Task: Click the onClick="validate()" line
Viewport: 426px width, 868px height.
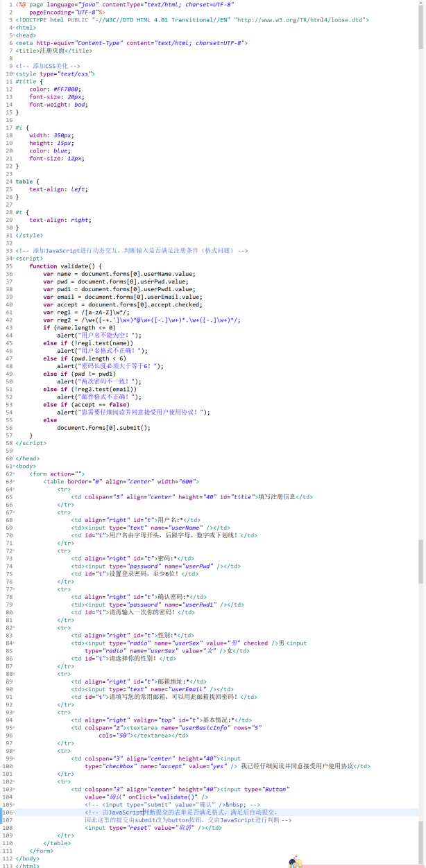Action: click(x=146, y=797)
